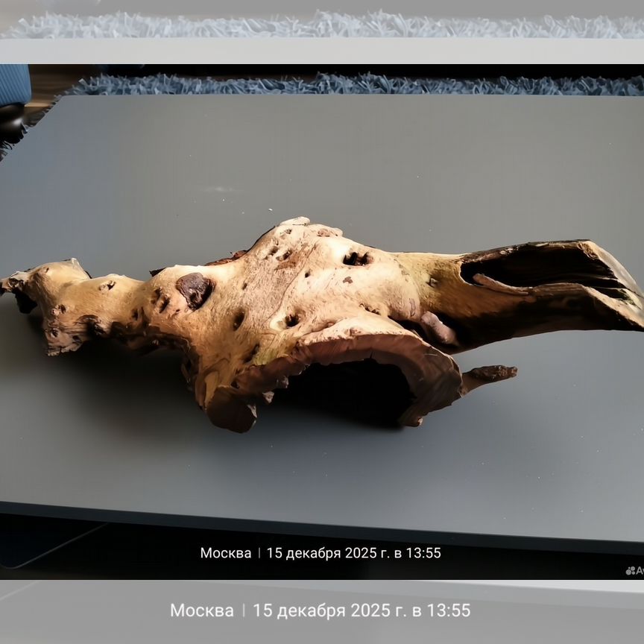Click the bottom "Москва" location label
Viewport: 644px width, 644px height.
[201, 610]
